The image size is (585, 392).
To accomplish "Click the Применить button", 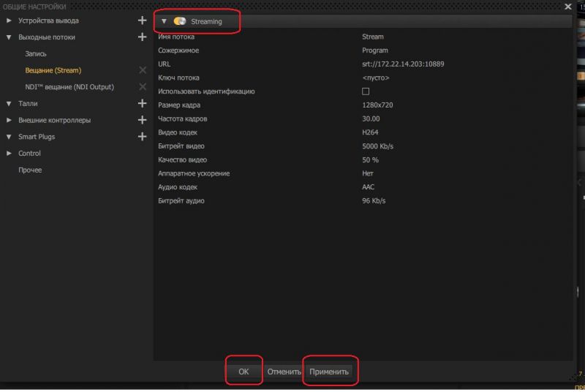I will click(329, 372).
